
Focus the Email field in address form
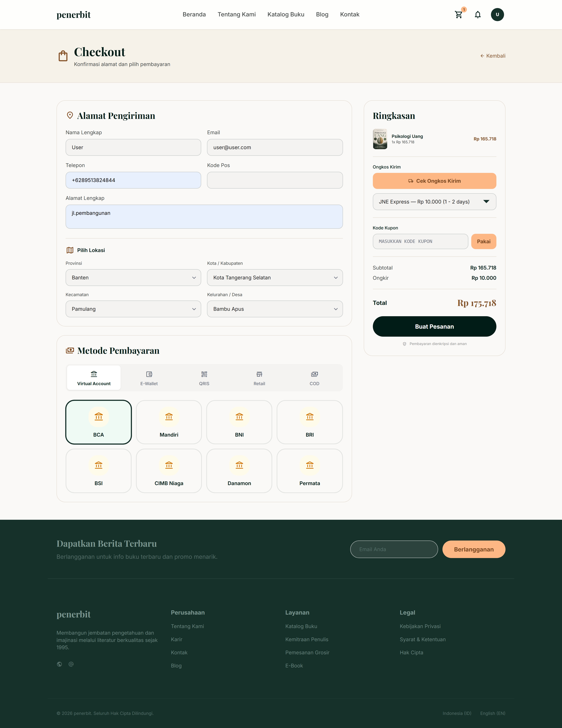275,147
